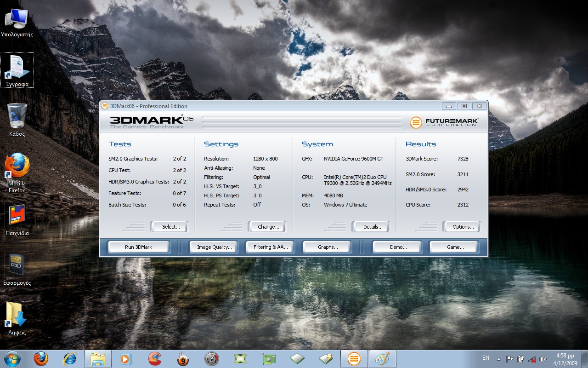Click the Feature Tests row label

coord(125,193)
